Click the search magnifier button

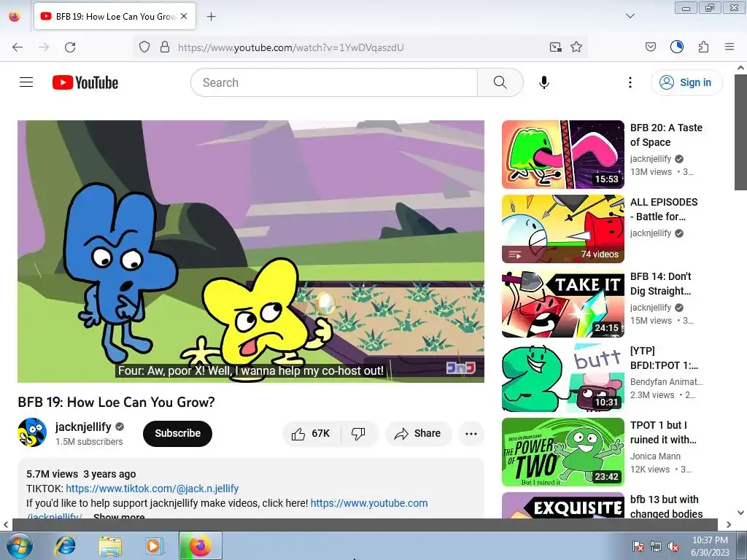(500, 82)
